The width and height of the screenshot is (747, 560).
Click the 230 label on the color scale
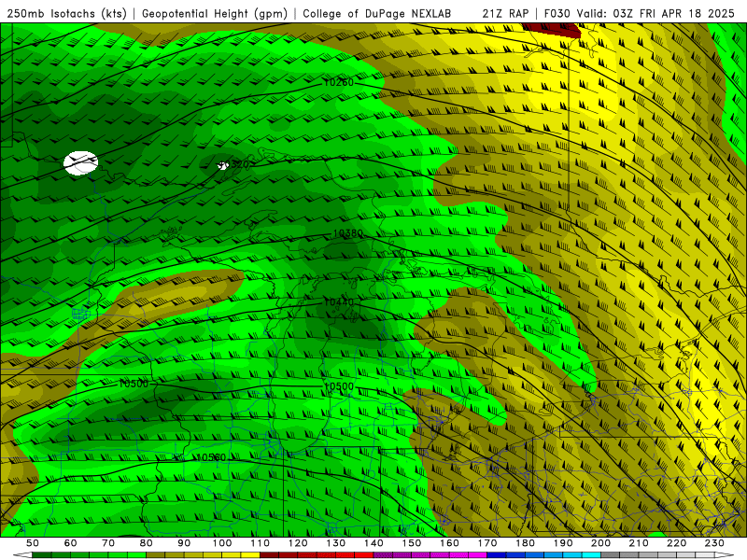(x=714, y=543)
